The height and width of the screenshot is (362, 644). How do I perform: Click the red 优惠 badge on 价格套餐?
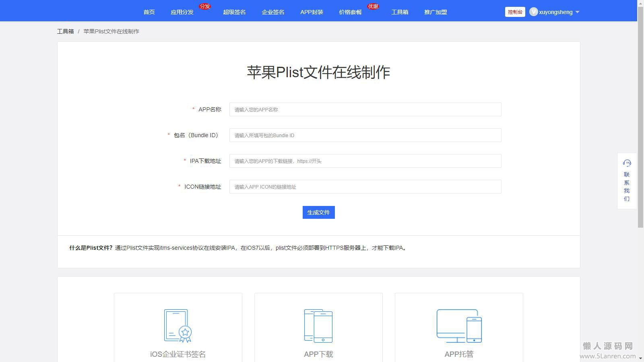point(373,6)
